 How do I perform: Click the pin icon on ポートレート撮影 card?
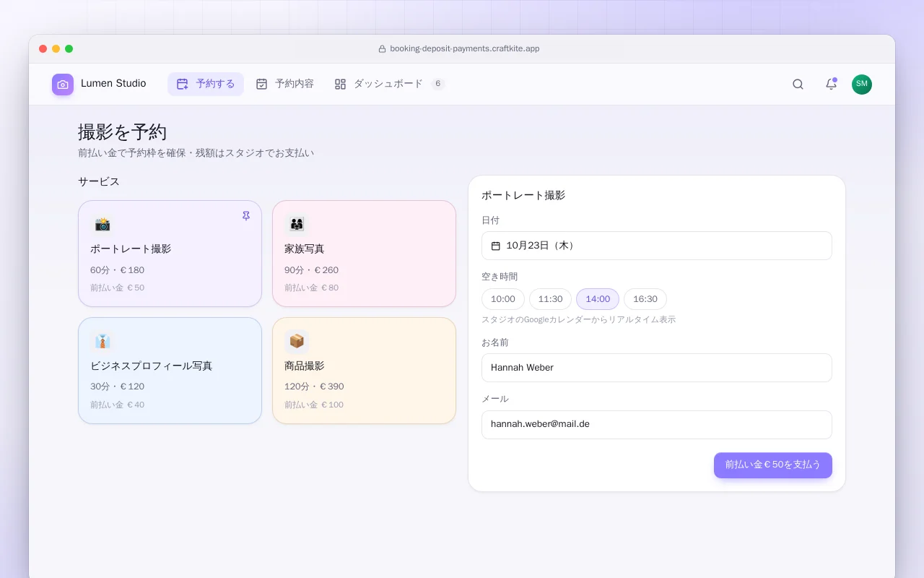tap(246, 216)
